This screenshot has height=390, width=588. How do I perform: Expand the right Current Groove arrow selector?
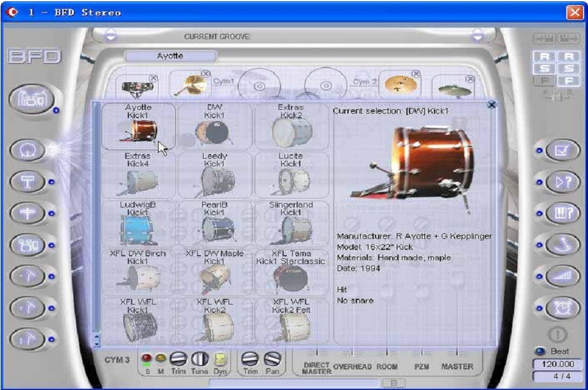tap(477, 36)
